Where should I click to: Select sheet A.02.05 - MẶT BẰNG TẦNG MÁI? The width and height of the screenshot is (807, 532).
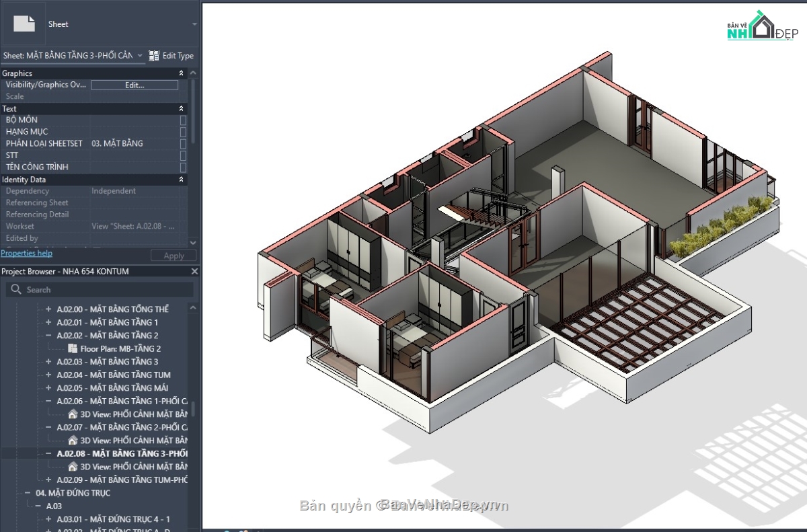pos(112,388)
